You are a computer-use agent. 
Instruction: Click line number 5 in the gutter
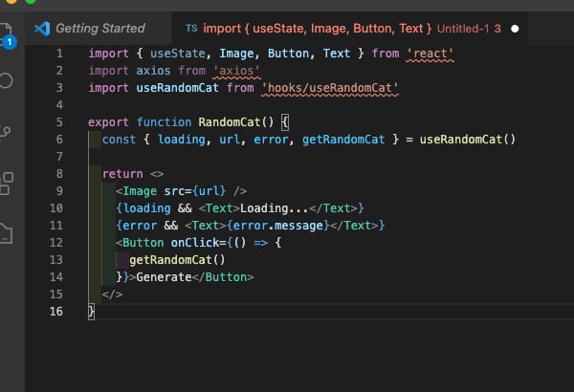click(59, 121)
